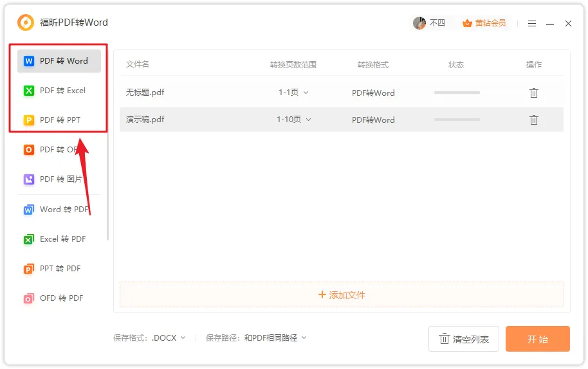Viewport: 588px width, 369px height.
Task: Switch to PDF 转 PPT mode
Action: click(59, 120)
